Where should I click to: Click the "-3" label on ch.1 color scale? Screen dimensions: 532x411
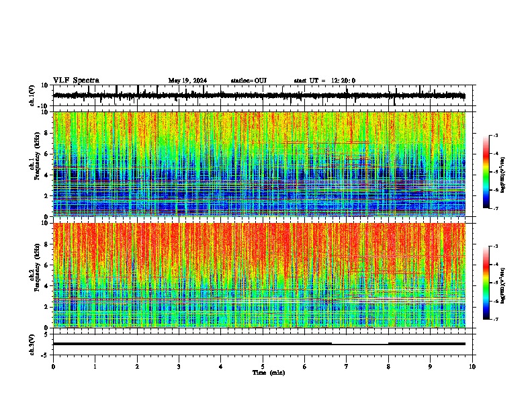coord(496,135)
